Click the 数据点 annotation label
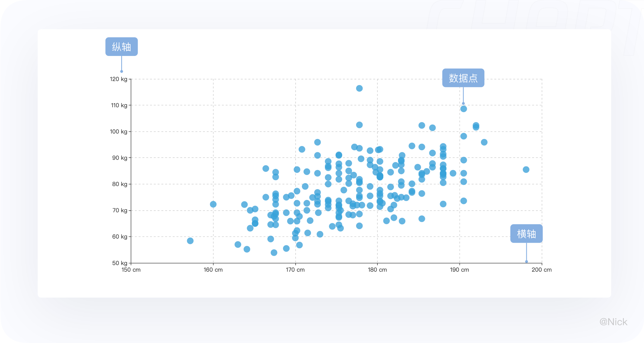Screen dimensions: 644x343 (463, 78)
